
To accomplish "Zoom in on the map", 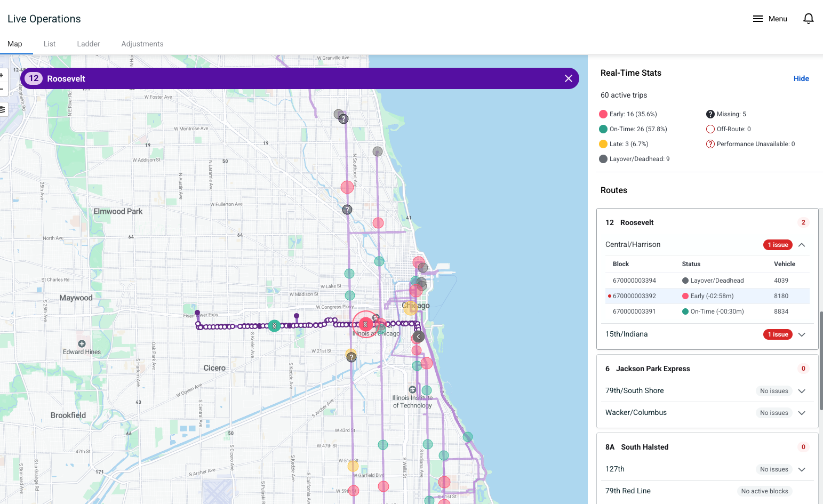I will pos(2,75).
